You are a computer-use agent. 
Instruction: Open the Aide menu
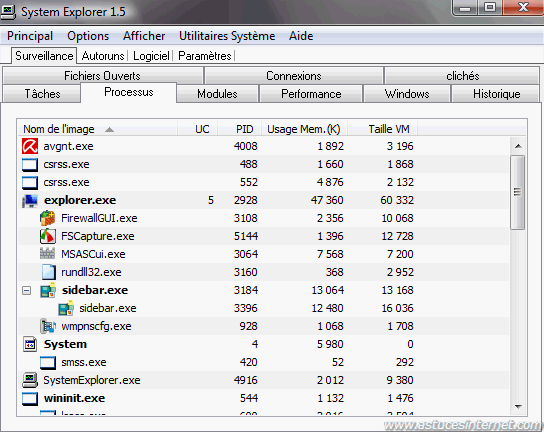[301, 36]
